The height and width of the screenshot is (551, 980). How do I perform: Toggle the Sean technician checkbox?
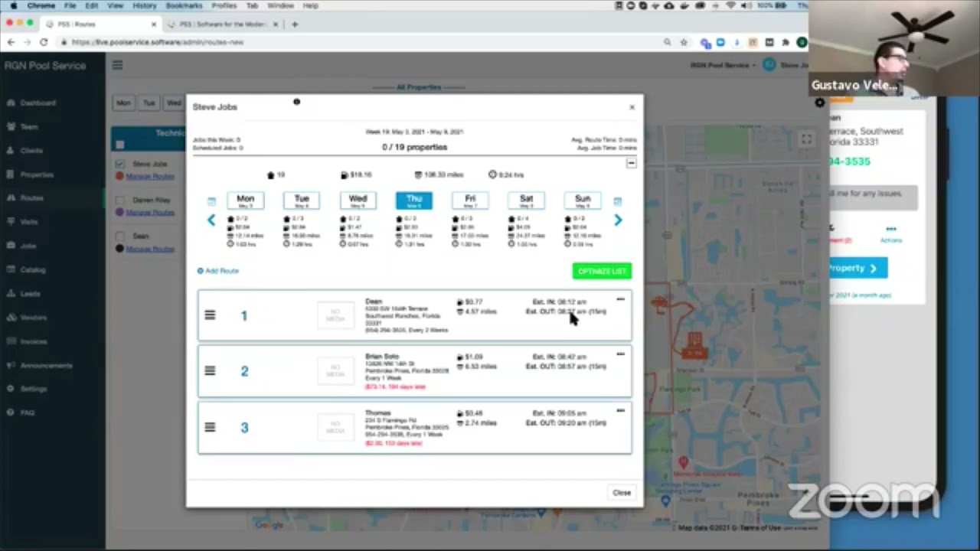tap(120, 236)
